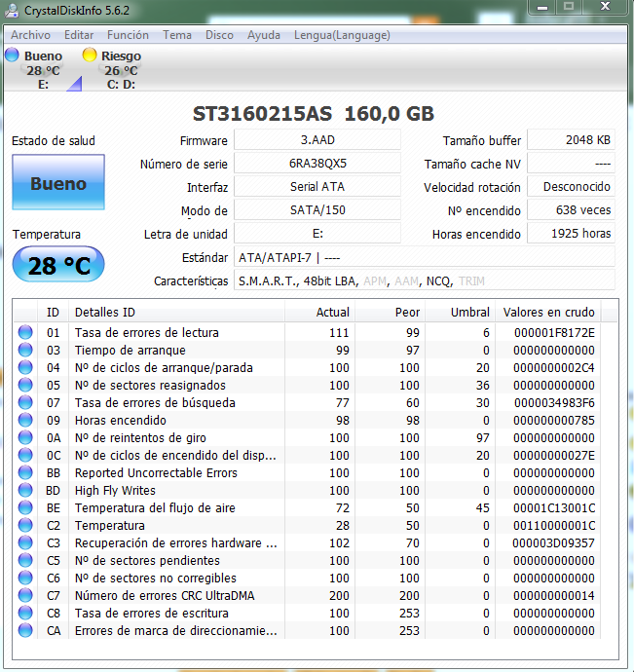Click the ID column header
This screenshot has height=672, width=634.
point(53,312)
